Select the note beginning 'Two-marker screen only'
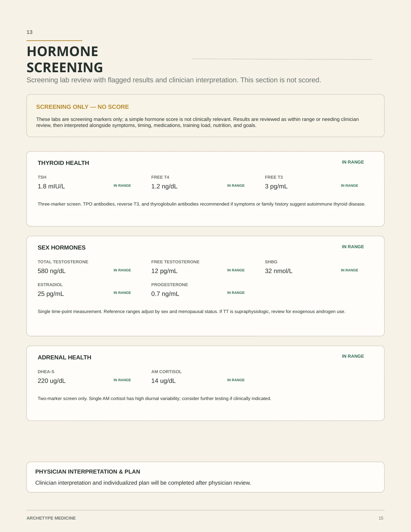411x532 pixels. [x=154, y=399]
